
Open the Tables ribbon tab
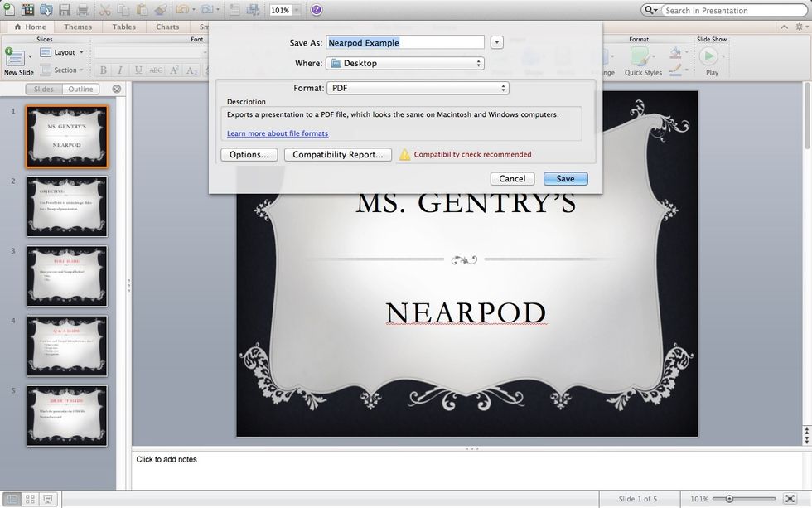124,27
